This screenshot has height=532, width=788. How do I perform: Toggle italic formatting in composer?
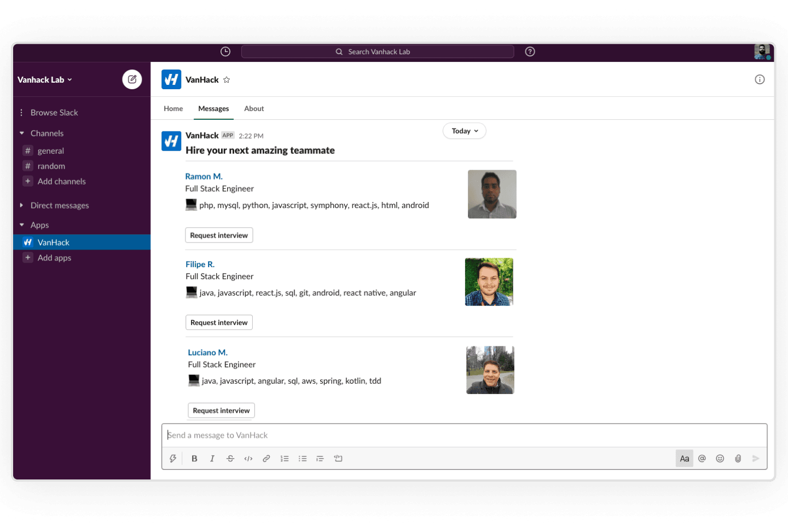point(212,459)
